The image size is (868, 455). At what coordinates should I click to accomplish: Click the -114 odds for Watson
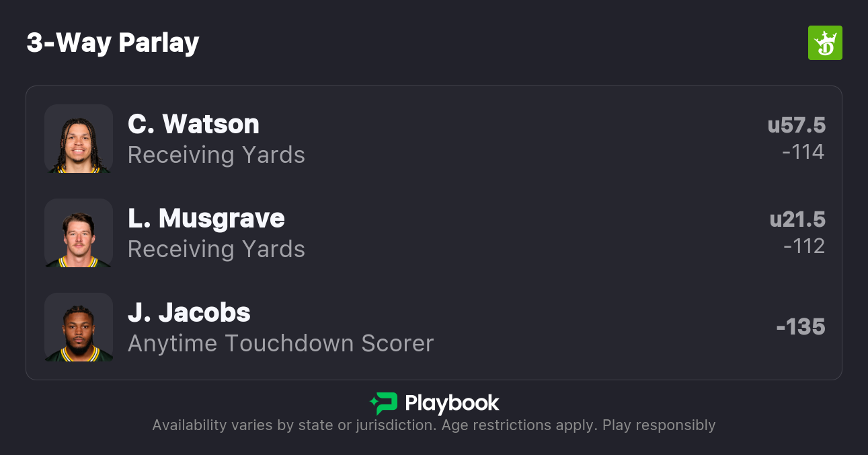pos(803,152)
